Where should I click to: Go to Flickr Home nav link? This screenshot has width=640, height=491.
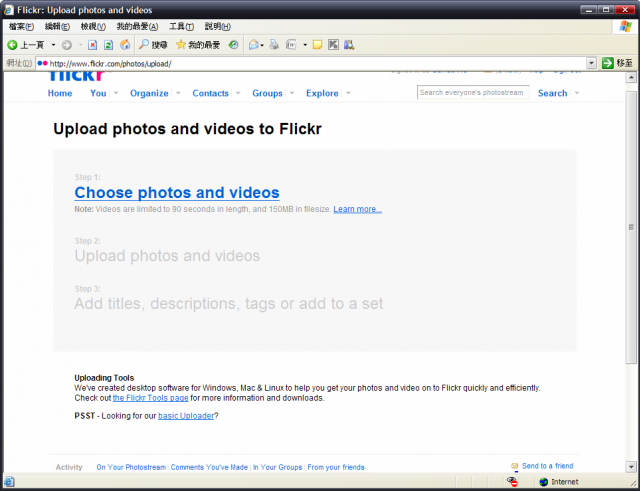(60, 93)
